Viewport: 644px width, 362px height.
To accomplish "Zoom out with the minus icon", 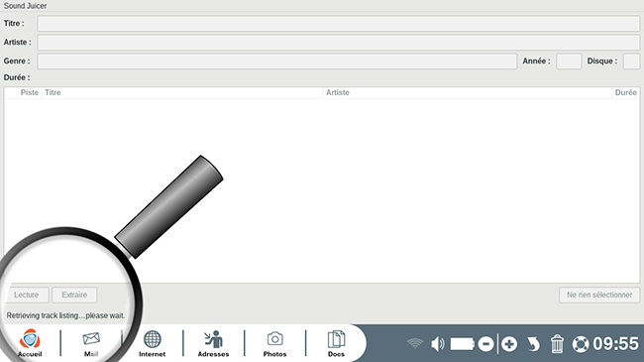I will (485, 344).
